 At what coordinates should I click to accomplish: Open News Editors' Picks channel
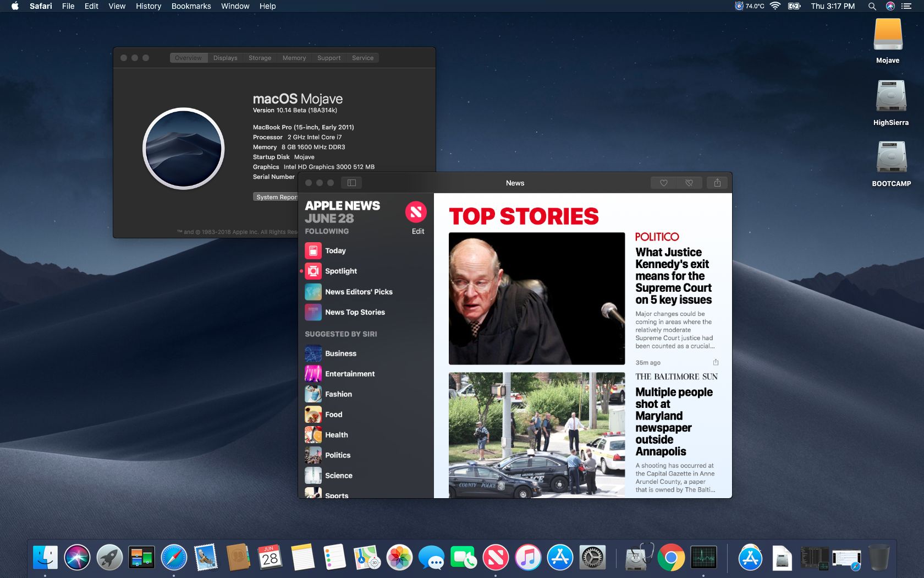pos(365,292)
